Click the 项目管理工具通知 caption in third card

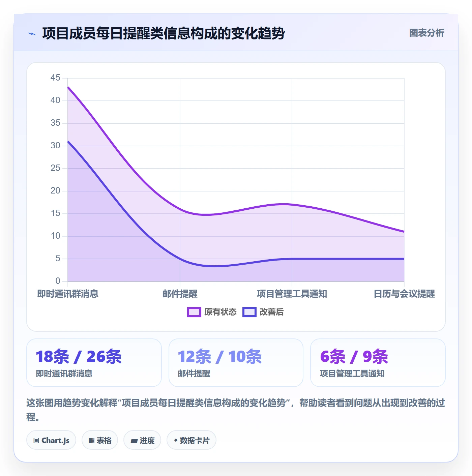352,374
